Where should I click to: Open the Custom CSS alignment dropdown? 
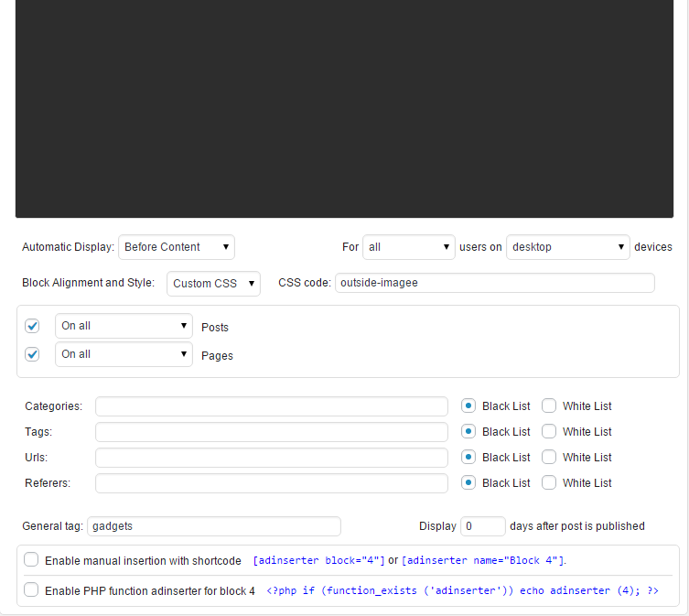click(213, 284)
